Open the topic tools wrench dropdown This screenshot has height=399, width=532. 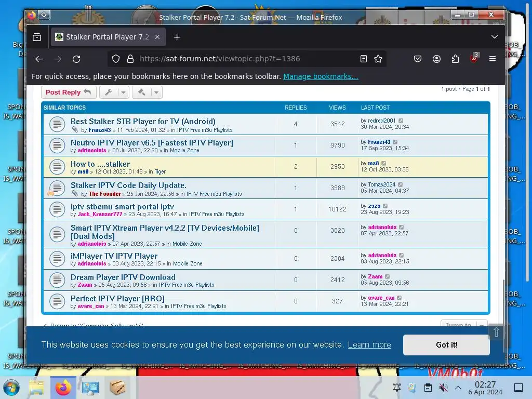(114, 92)
